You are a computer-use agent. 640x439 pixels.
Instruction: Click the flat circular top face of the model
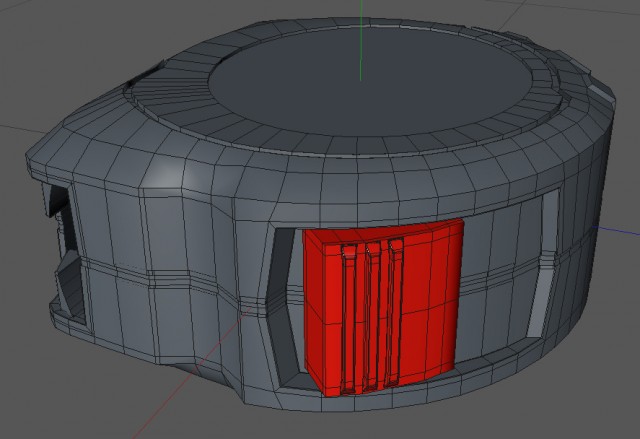tap(371, 82)
